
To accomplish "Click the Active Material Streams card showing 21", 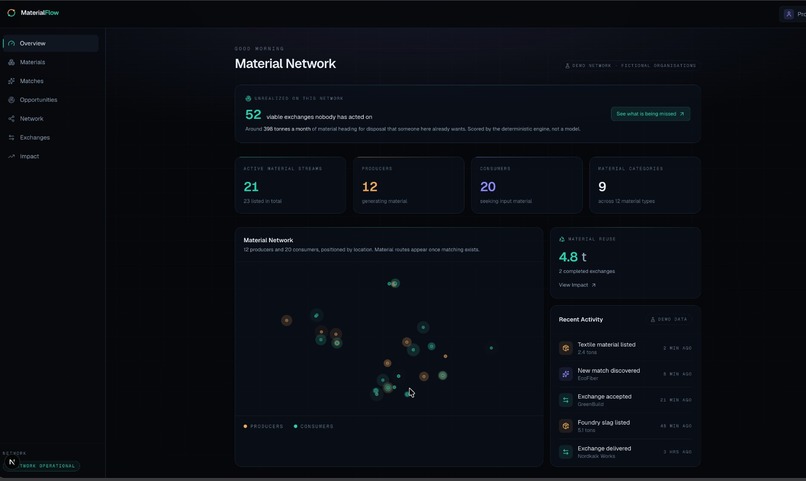I will 290,185.
